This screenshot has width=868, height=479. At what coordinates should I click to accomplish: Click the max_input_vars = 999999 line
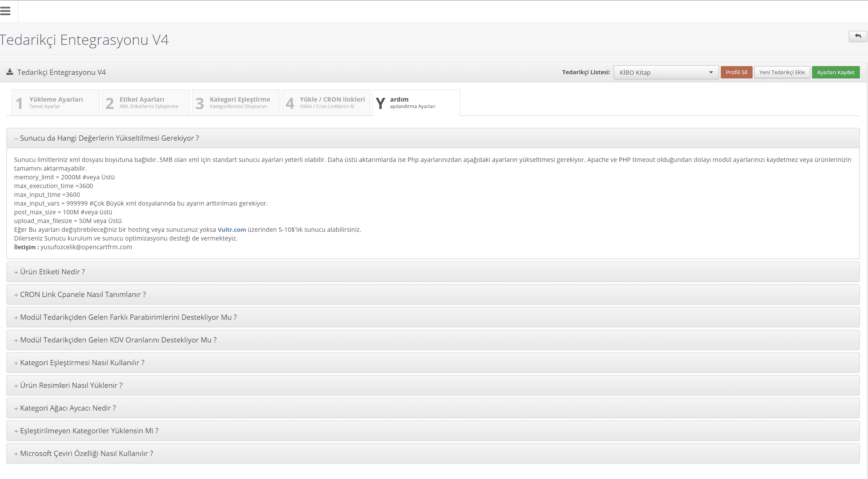[141, 203]
